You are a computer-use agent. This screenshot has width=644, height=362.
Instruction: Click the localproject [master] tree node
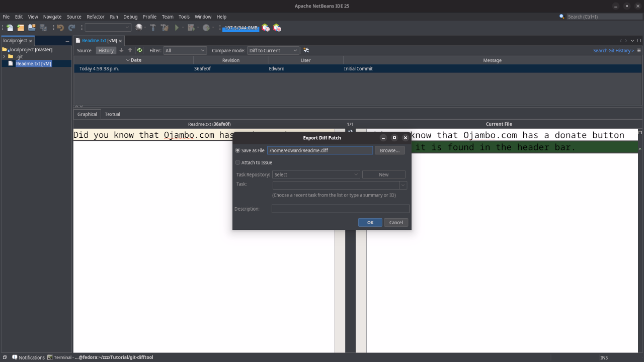click(x=31, y=49)
